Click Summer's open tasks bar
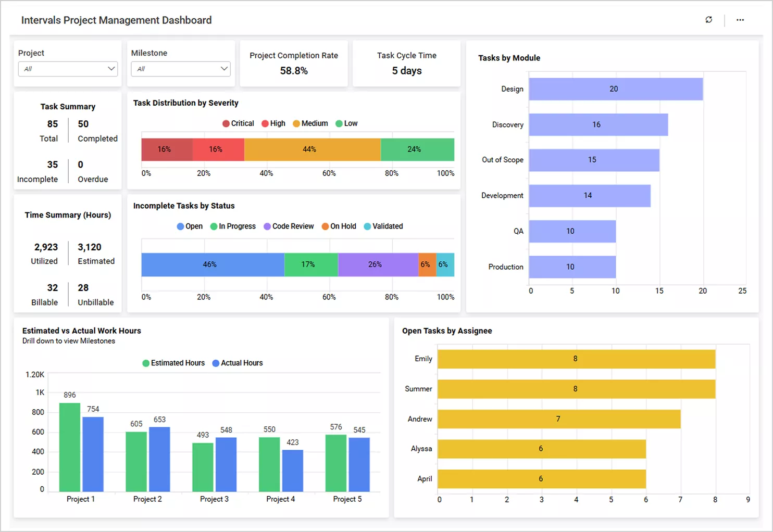Screen dimensions: 773x532 click(x=577, y=389)
